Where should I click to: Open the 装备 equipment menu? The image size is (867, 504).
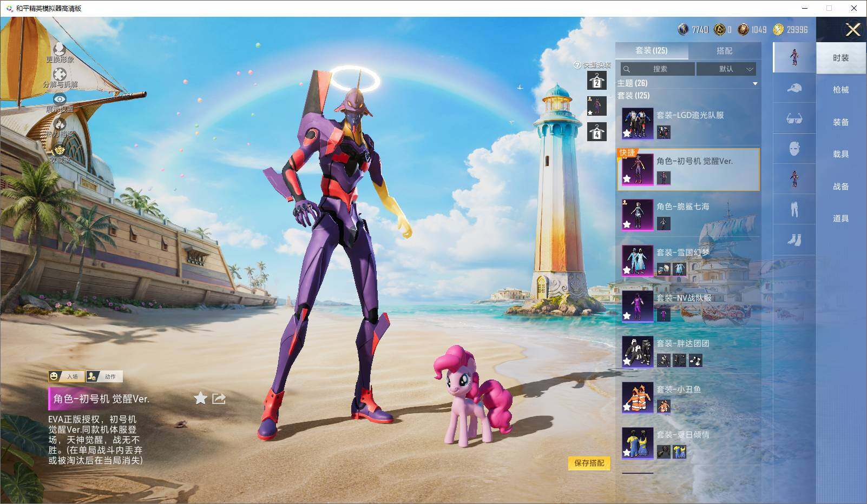pos(841,122)
